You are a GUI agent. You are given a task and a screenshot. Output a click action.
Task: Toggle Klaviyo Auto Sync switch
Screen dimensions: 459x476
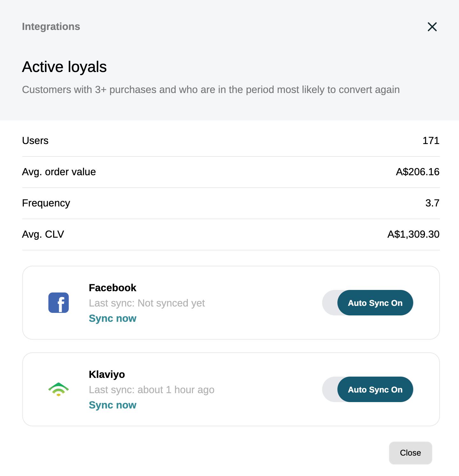pos(368,389)
